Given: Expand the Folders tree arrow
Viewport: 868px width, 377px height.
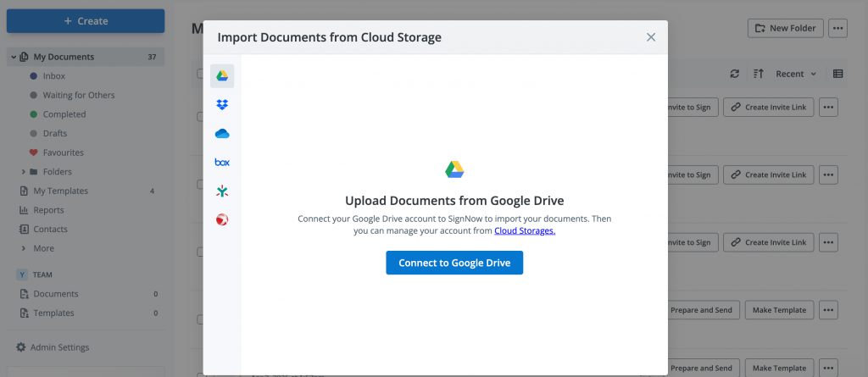Looking at the screenshot, I should [23, 172].
